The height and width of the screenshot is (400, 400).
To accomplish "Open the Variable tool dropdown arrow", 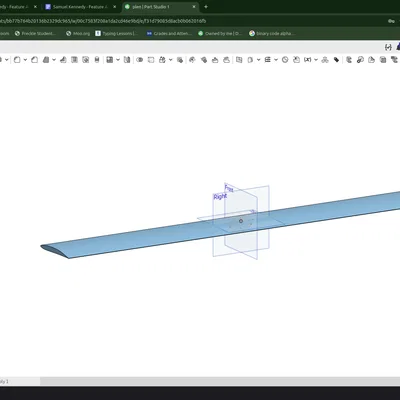I will (x=316, y=60).
